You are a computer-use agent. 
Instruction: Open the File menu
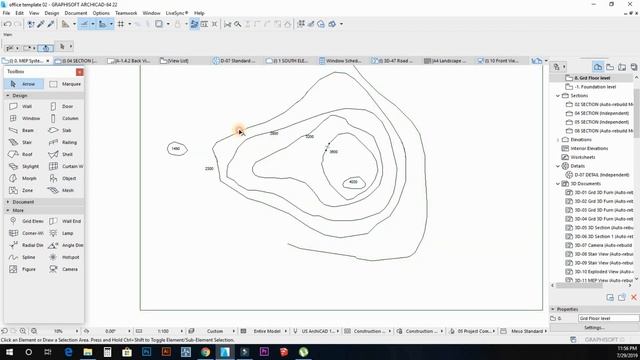click(6, 13)
